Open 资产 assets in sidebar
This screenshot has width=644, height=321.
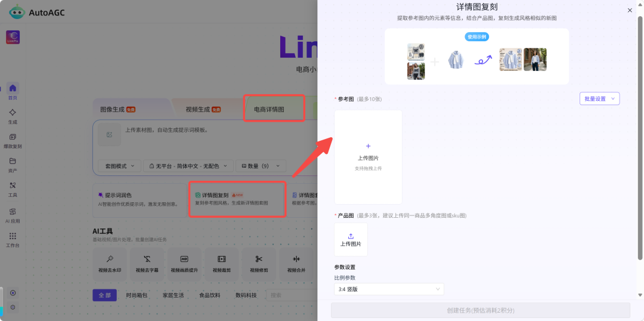(x=13, y=165)
